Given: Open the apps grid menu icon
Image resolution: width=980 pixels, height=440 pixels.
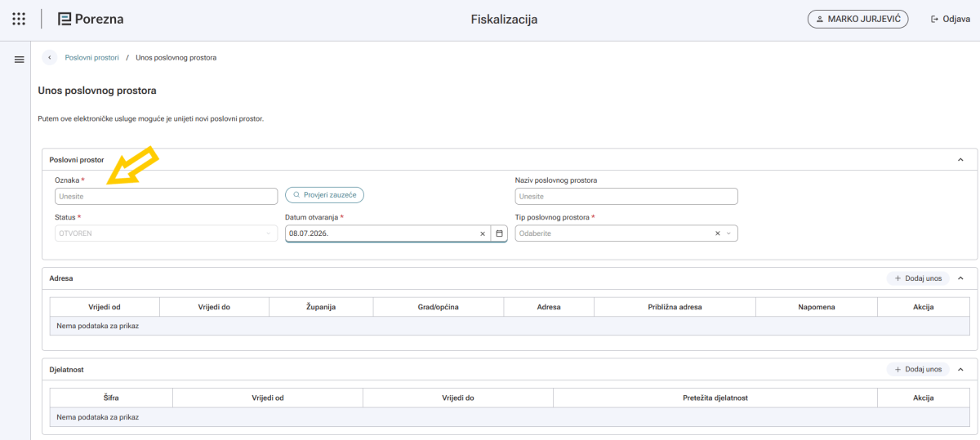Looking at the screenshot, I should pyautogui.click(x=19, y=19).
